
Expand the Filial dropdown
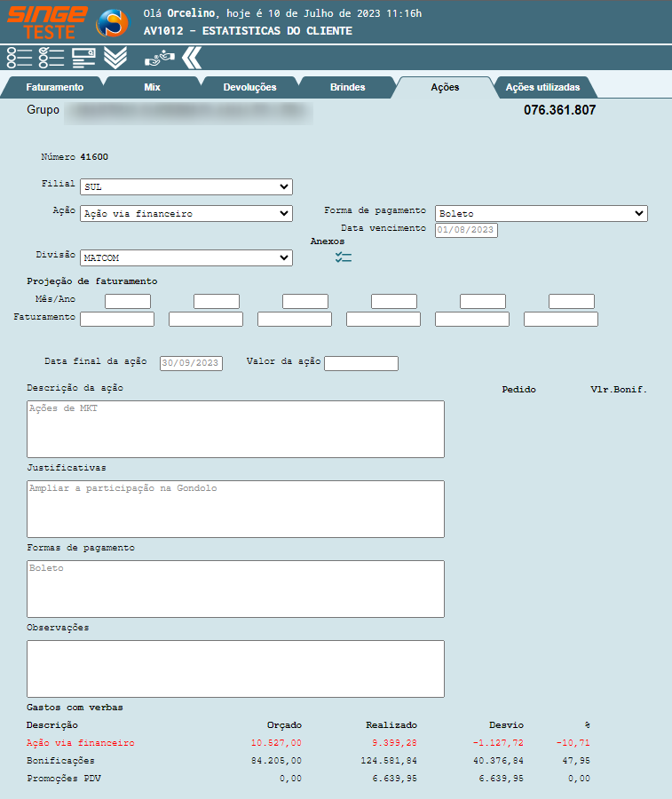coord(186,186)
